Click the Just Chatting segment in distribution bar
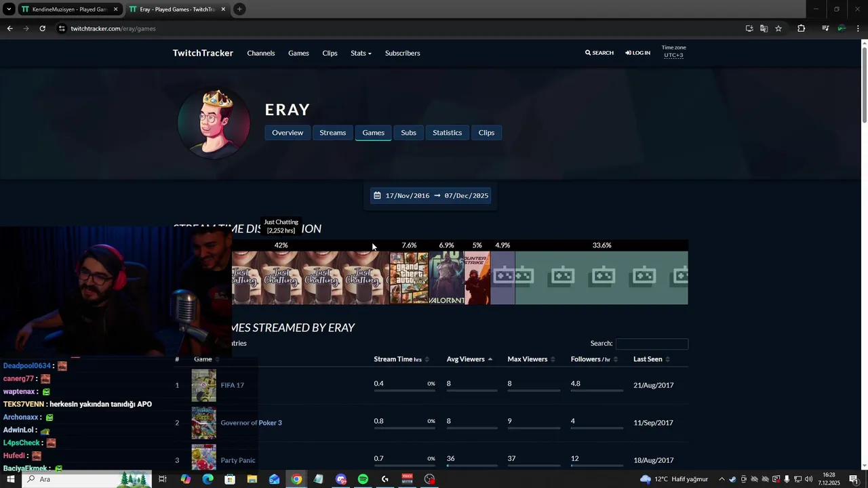 pos(311,278)
